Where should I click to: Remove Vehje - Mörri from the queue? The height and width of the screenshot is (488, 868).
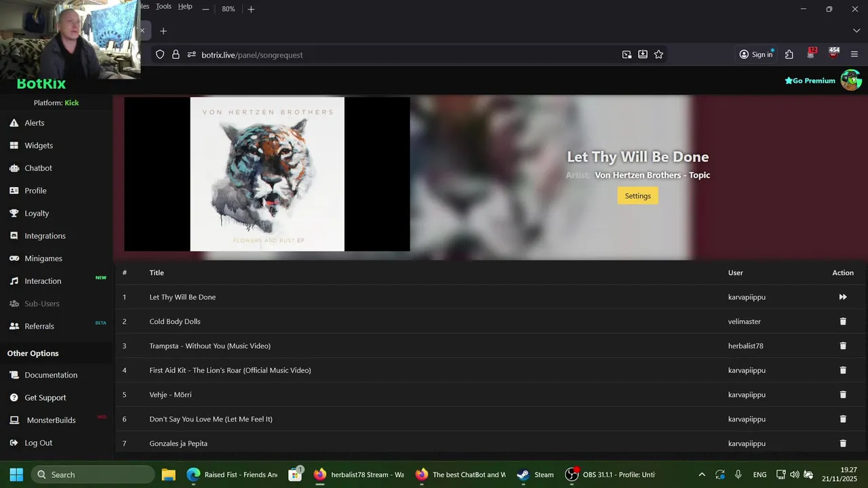pyautogui.click(x=843, y=394)
